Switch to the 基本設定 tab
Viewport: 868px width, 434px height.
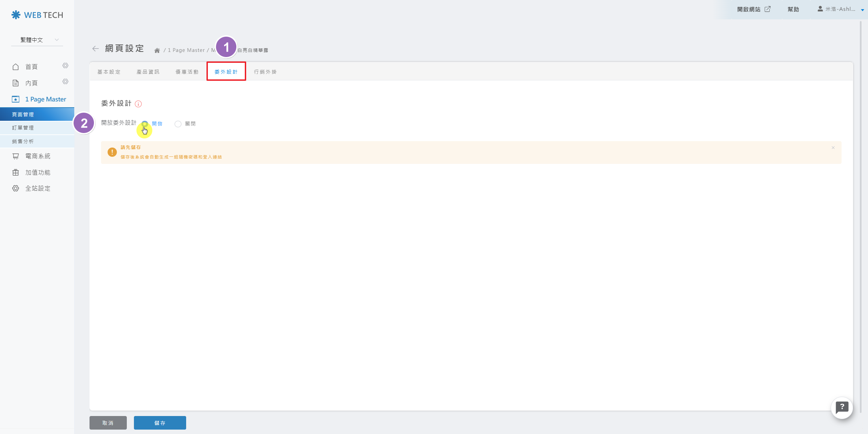click(109, 72)
